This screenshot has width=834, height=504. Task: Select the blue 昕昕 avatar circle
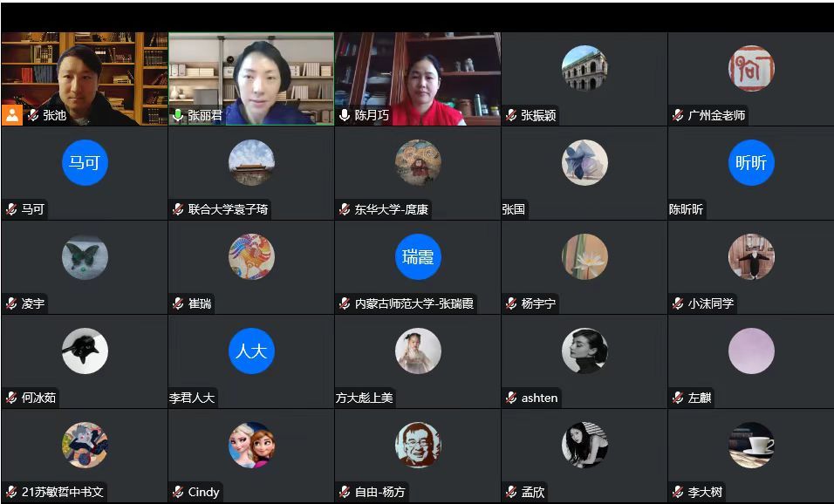[x=751, y=163]
